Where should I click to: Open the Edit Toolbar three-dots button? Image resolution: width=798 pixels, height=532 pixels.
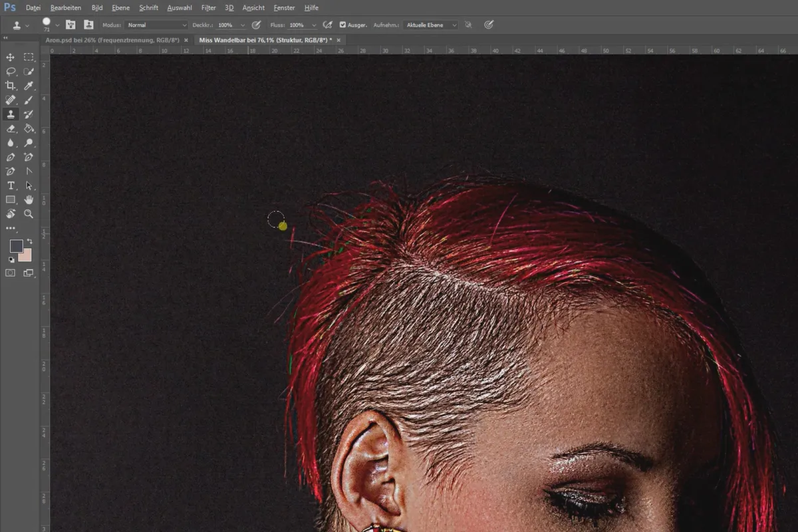coord(11,228)
